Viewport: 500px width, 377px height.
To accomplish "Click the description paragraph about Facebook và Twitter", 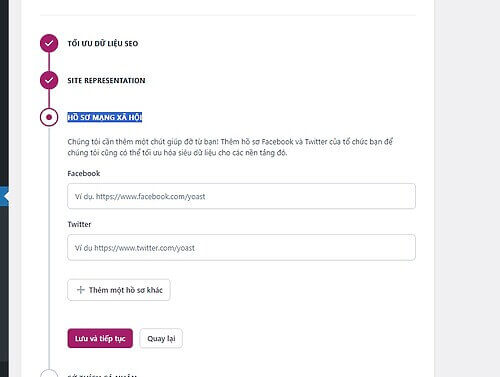I will 230,147.
